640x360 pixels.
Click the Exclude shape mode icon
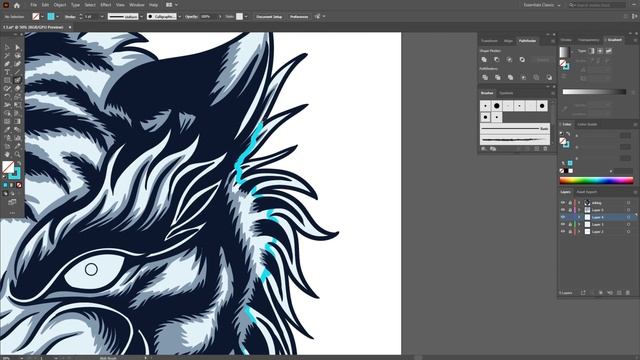point(522,60)
